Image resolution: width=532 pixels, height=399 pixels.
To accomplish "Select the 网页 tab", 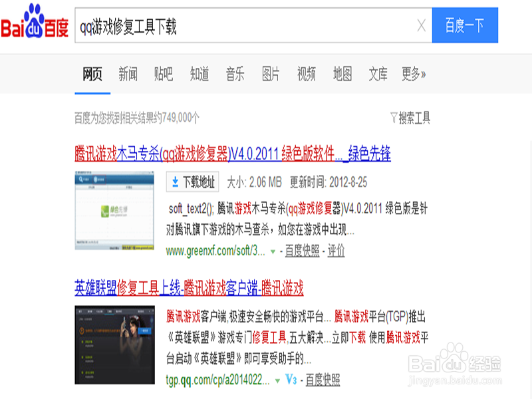I will [92, 74].
